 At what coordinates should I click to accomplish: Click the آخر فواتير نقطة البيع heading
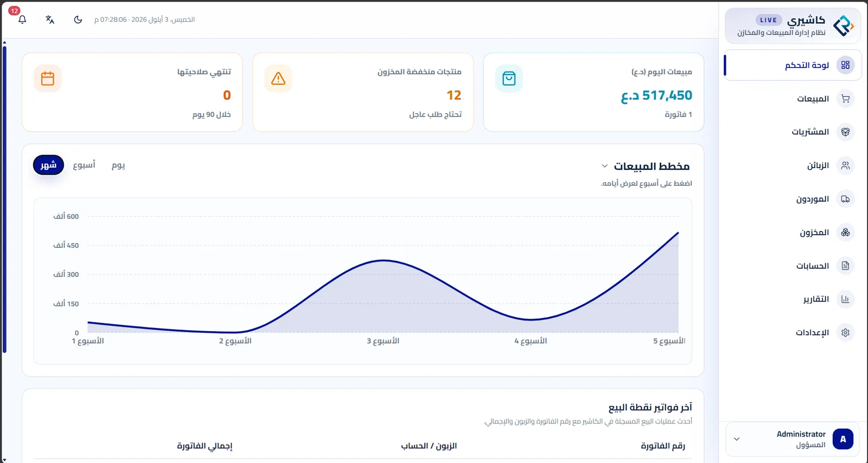point(650,407)
